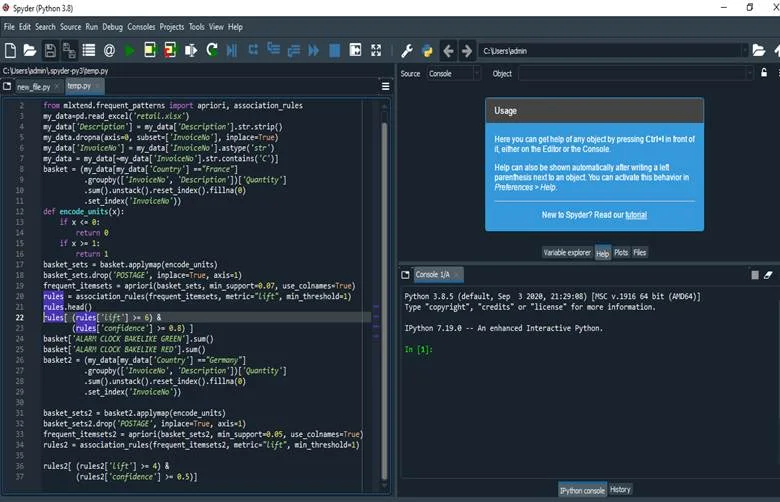Switch to Files pane tab
The image size is (780, 502).
tap(640, 253)
